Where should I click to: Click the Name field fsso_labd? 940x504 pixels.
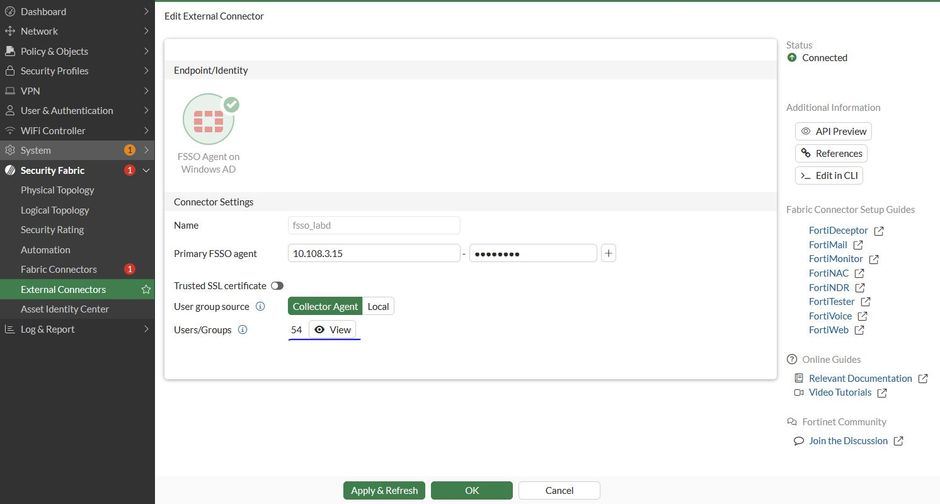pos(374,225)
